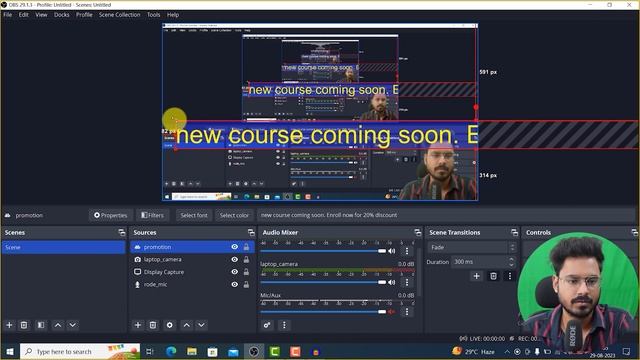Open scene filters icon in Scenes panel
The width and height of the screenshot is (640, 360).
(x=41, y=325)
